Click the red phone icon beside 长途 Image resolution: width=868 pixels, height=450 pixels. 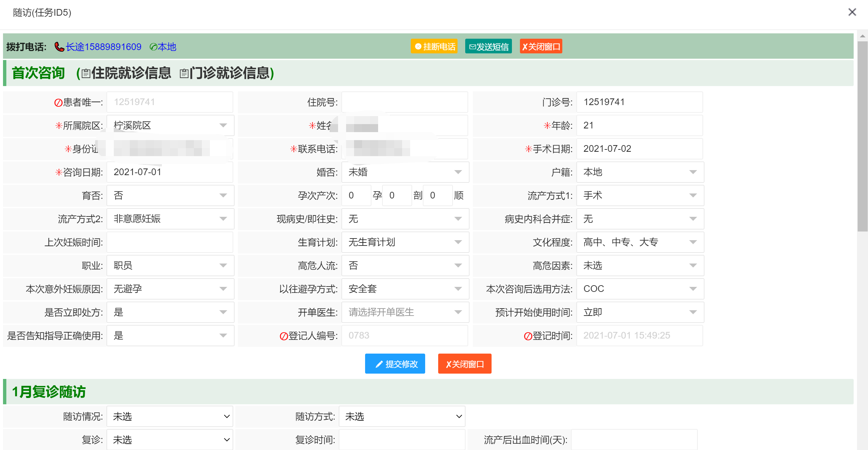click(59, 46)
